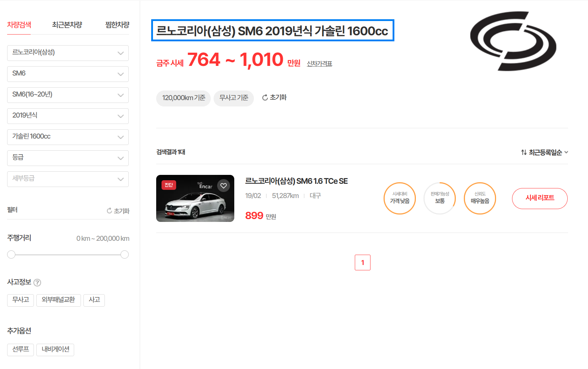This screenshot has width=588, height=369.
Task: Click the help icon next to 사고정보
Action: click(x=37, y=282)
